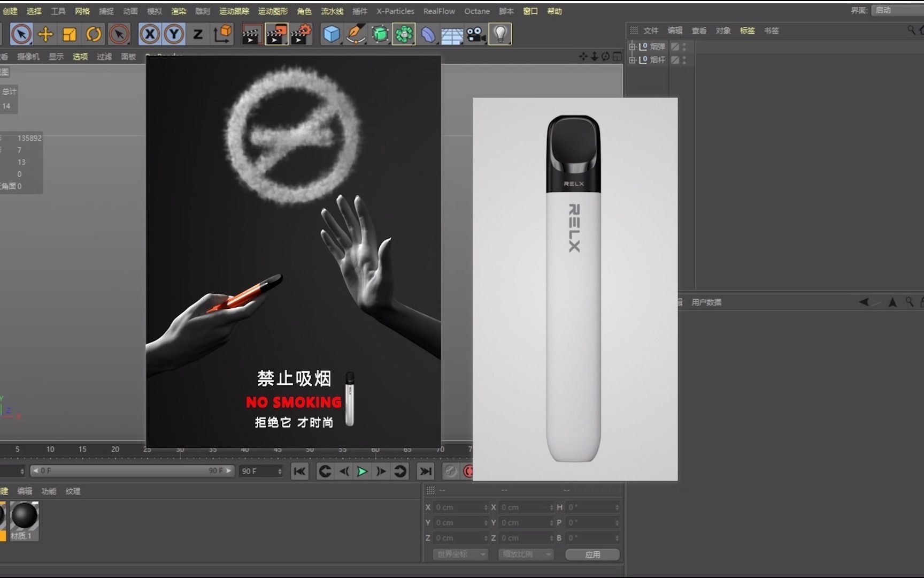Screen dimensions: 924x578
Task: Toggle the 烟弹 layer checkbox
Action: 675,47
